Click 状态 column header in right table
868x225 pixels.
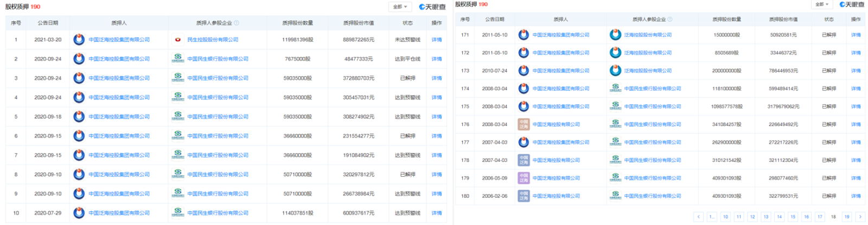pyautogui.click(x=829, y=19)
